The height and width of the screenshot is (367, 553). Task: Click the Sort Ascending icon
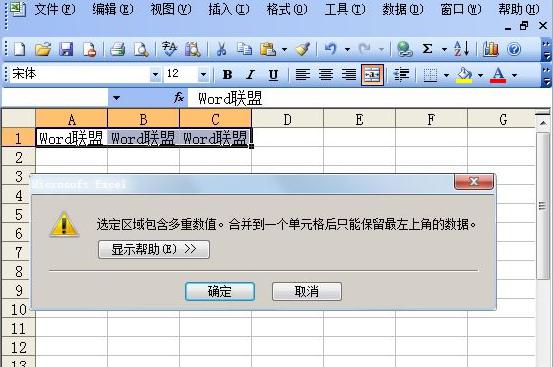462,49
